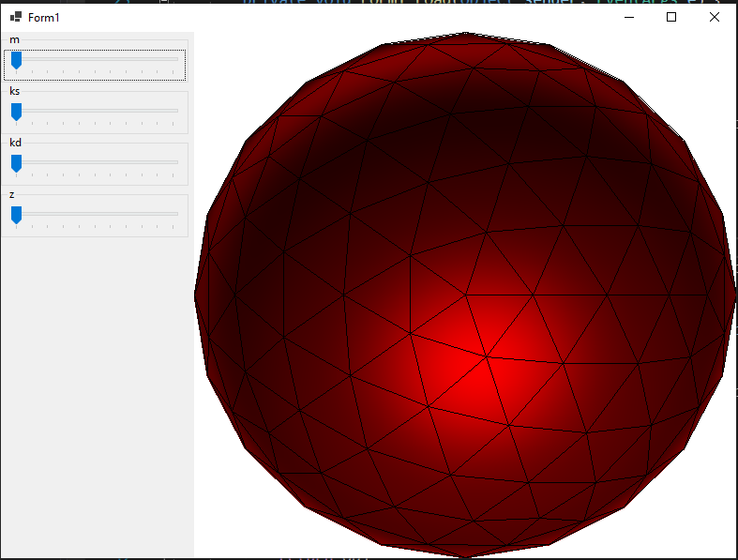The width and height of the screenshot is (738, 560).
Task: Click the kd slider's blue thumb
Action: [x=16, y=164]
